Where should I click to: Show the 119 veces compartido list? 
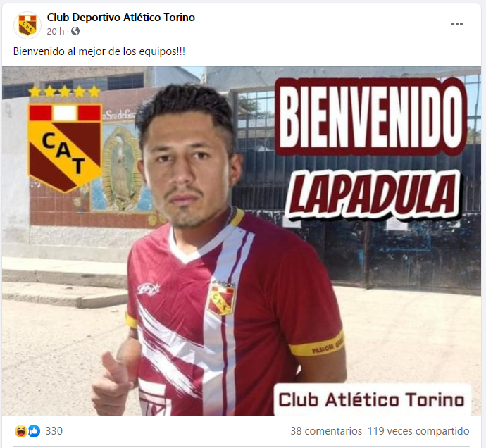coord(418,431)
